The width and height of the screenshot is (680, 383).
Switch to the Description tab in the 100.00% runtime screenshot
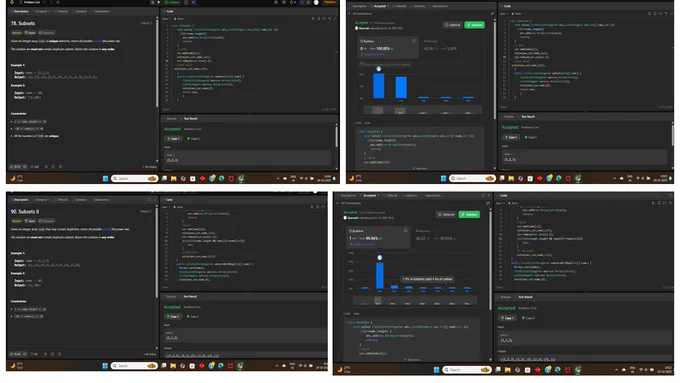pos(359,6)
